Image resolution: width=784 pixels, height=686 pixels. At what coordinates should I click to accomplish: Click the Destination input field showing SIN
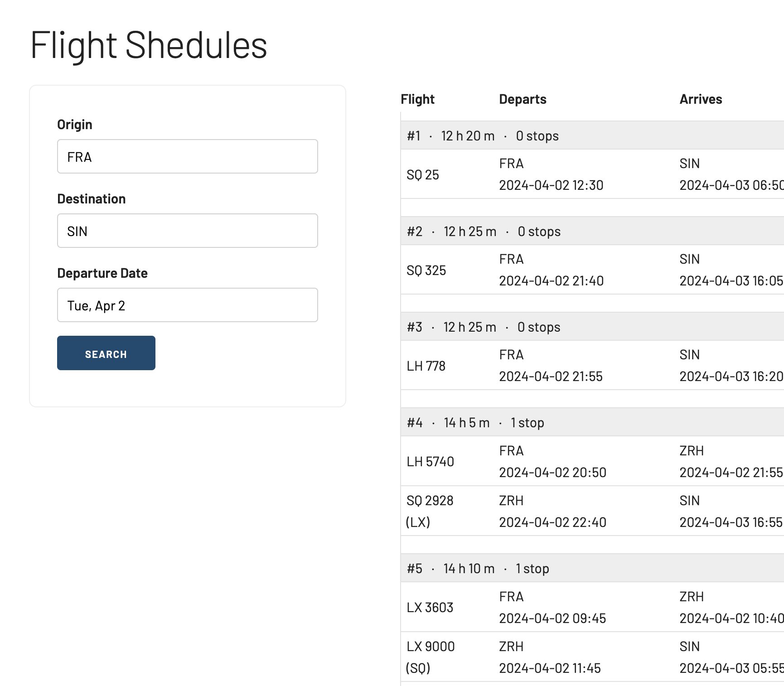point(187,231)
